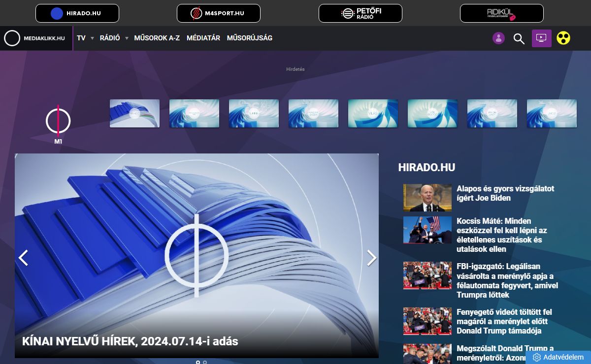The height and width of the screenshot is (364, 591).
Task: Open the Petőfi Rádió site button
Action: tap(361, 13)
